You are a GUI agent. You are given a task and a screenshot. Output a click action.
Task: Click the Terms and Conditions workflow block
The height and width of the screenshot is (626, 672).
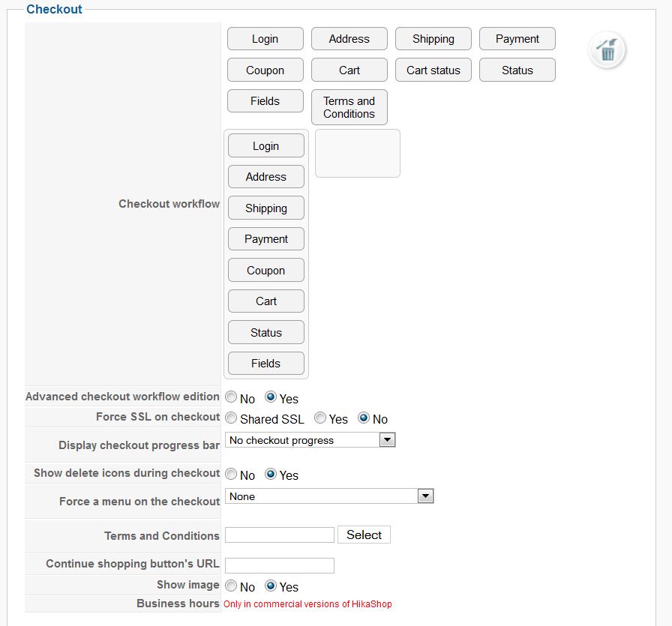[x=349, y=107]
